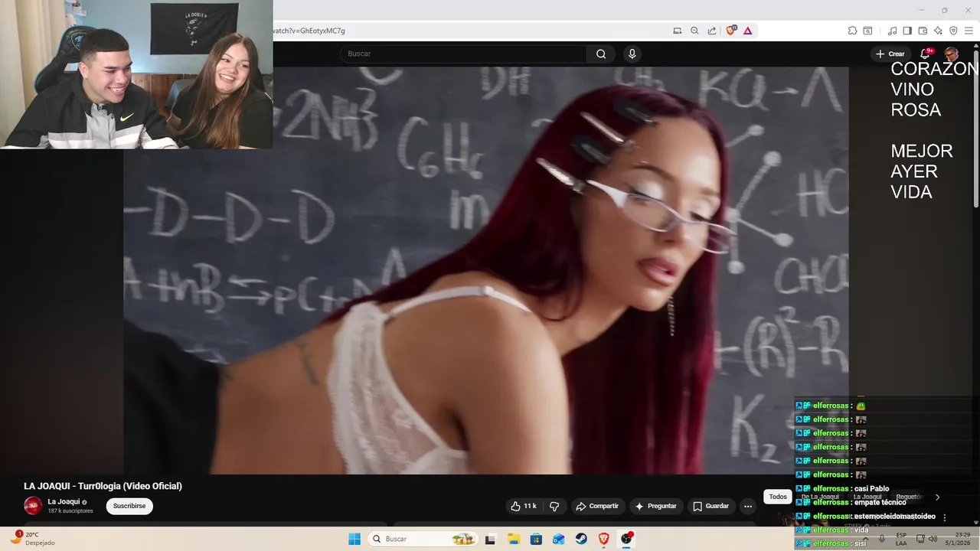Open the Preguntar AI button
Screen dimensions: 980x551
pos(656,506)
